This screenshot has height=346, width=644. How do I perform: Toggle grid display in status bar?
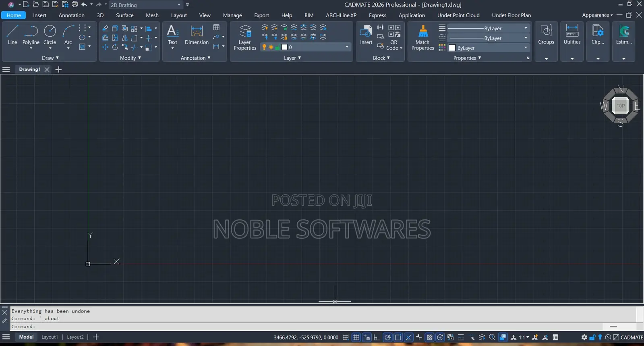coord(356,337)
